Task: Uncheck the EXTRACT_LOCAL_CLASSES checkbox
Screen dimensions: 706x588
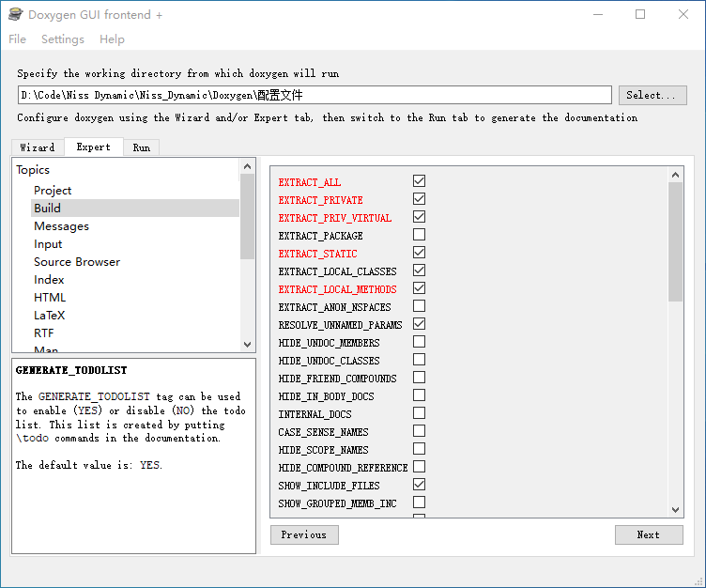Action: 419,270
